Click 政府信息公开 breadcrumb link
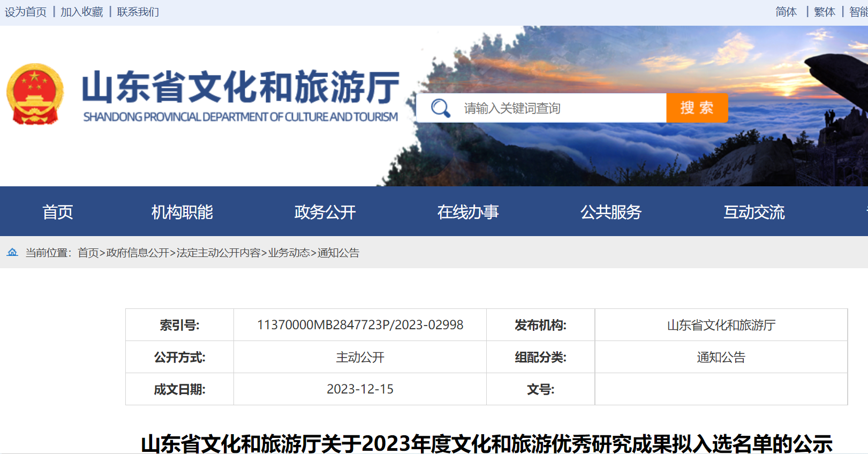Screen dimensions: 868x454 (138, 253)
